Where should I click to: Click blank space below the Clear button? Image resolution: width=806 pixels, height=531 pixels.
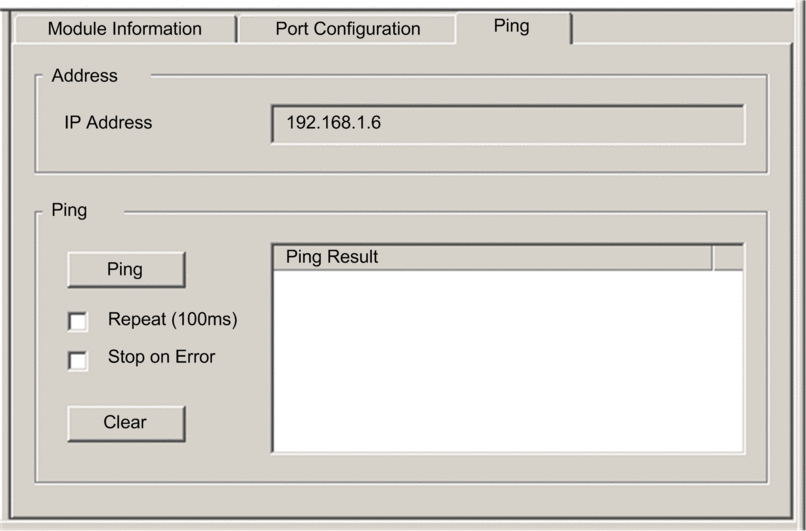[125, 460]
